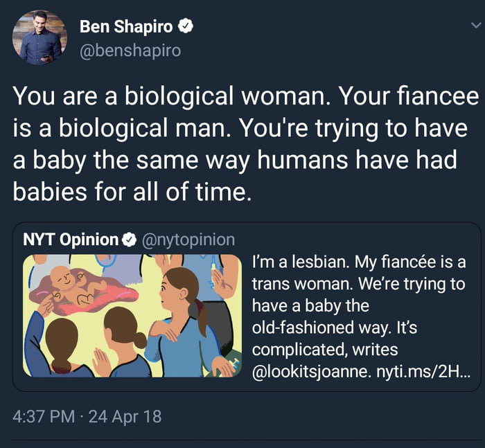Screen dimensions: 485x448
Task: Click the 4:37 PM timestamp
Action: click(44, 416)
